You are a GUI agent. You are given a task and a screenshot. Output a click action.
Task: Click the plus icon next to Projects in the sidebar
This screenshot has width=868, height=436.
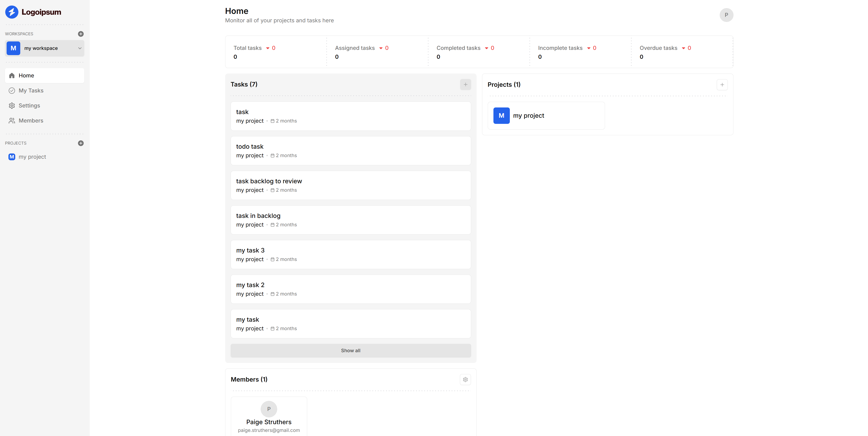tap(81, 143)
